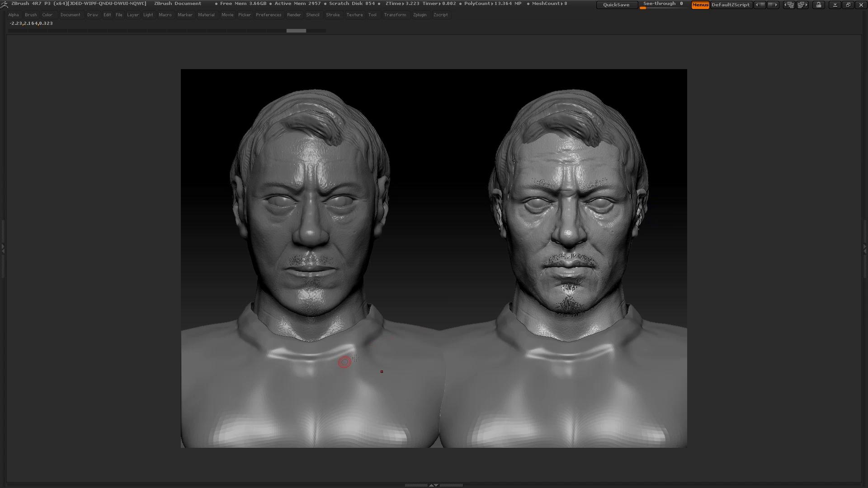
Task: Click the QuickSave button
Action: pos(616,5)
